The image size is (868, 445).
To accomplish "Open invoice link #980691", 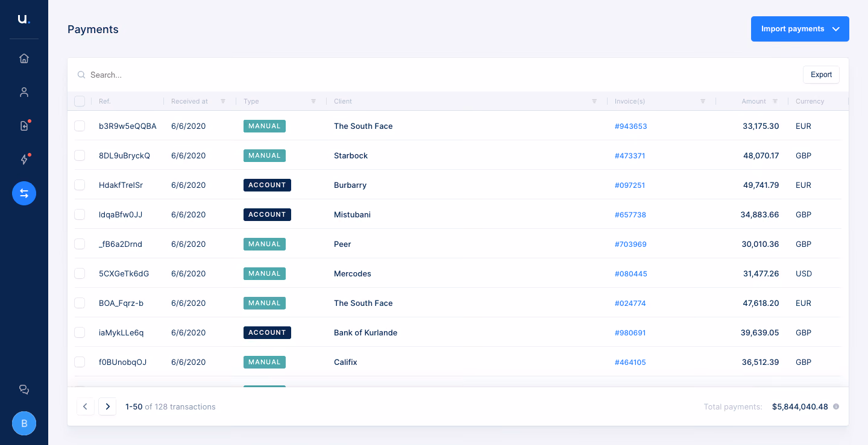I will click(631, 333).
